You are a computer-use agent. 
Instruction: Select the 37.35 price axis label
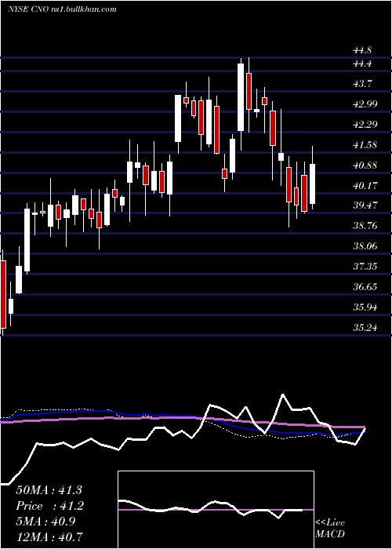click(x=365, y=267)
